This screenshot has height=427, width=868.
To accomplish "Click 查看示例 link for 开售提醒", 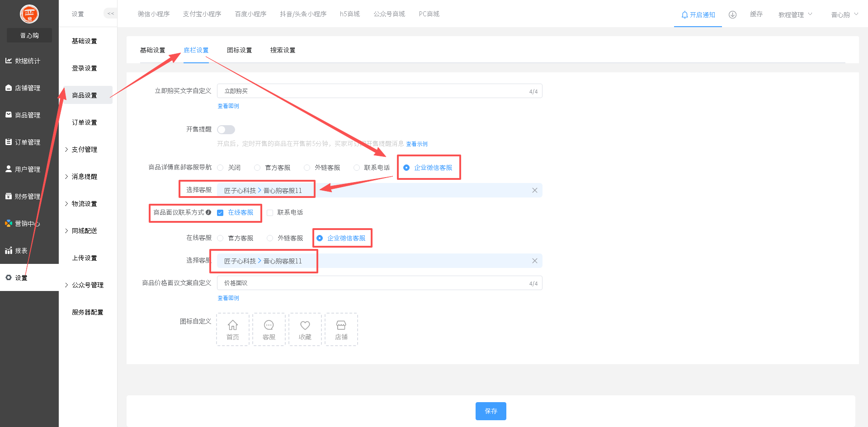I will [x=417, y=144].
